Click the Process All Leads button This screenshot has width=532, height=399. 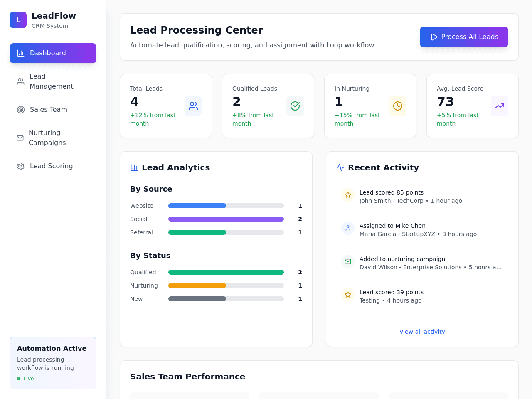point(464,37)
